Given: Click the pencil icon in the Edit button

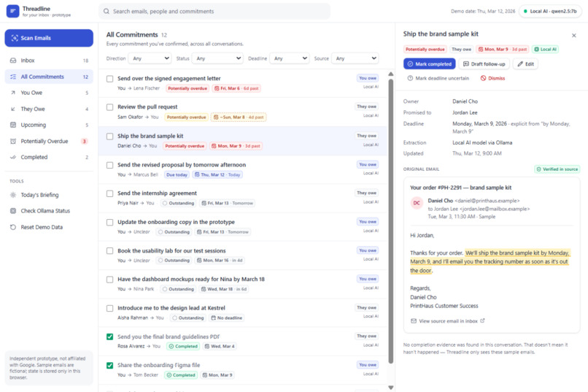Looking at the screenshot, I should (x=520, y=64).
